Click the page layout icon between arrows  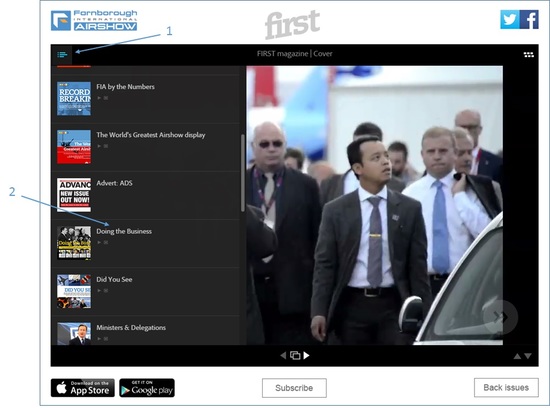(x=295, y=355)
